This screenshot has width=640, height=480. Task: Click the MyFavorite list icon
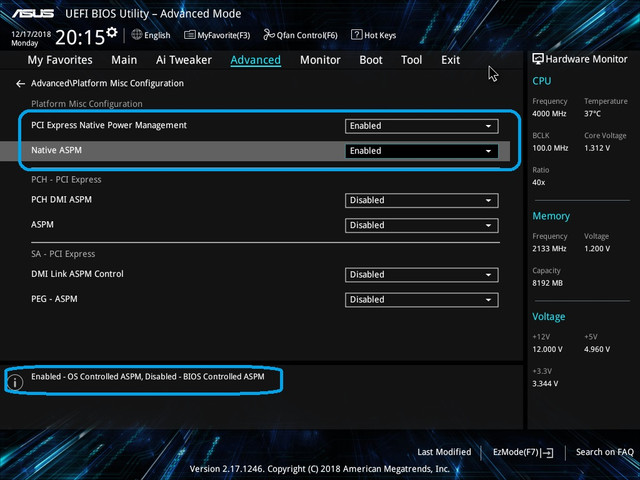coord(190,35)
